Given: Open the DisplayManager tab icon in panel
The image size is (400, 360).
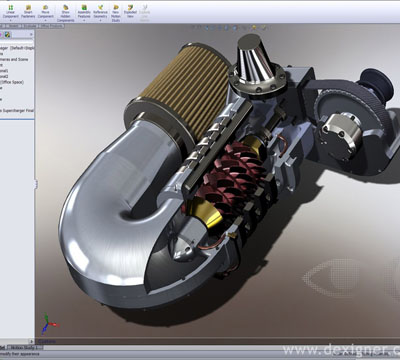Looking at the screenshot, I should 7,34.
